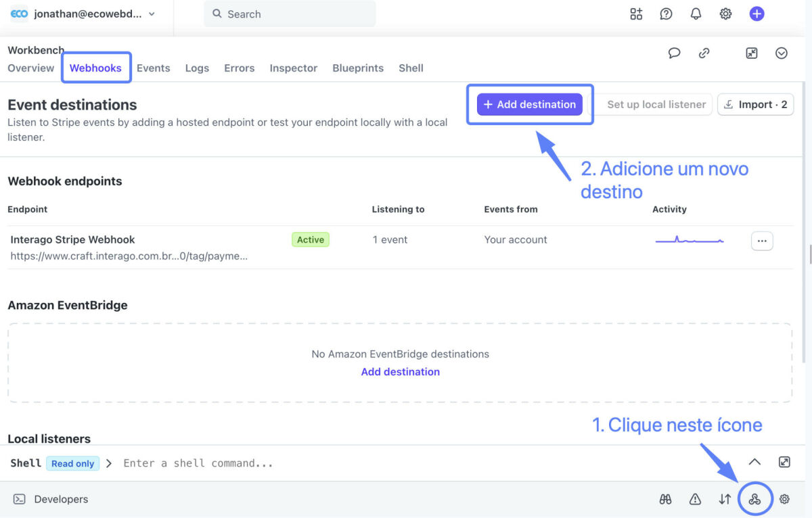
Task: Open the Developers bar settings gear
Action: tap(784, 499)
